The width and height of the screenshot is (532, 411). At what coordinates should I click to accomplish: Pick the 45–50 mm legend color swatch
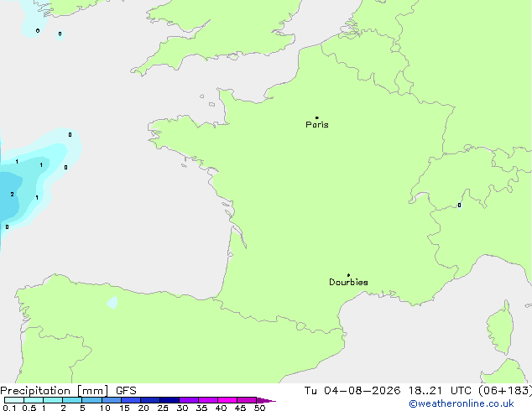tap(247, 400)
